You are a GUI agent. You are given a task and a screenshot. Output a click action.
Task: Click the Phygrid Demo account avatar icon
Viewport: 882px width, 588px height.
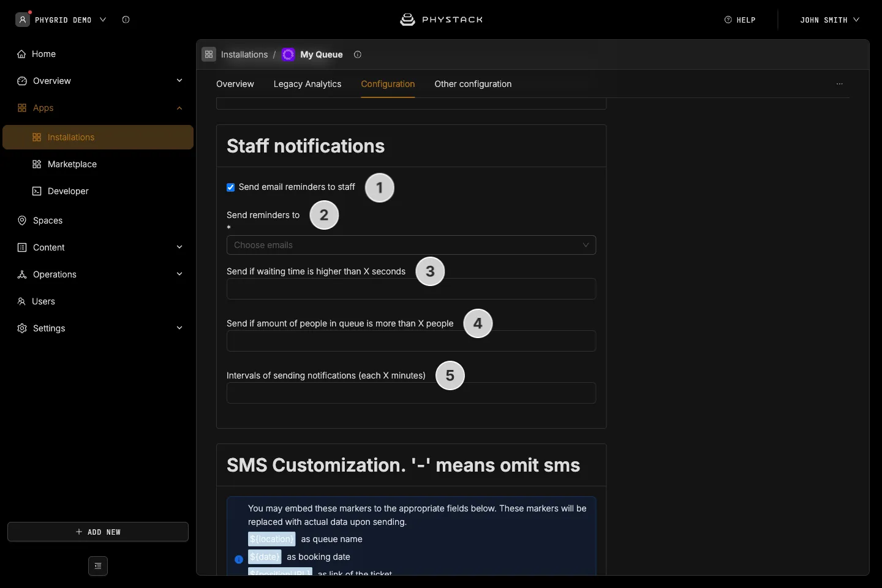[23, 20]
